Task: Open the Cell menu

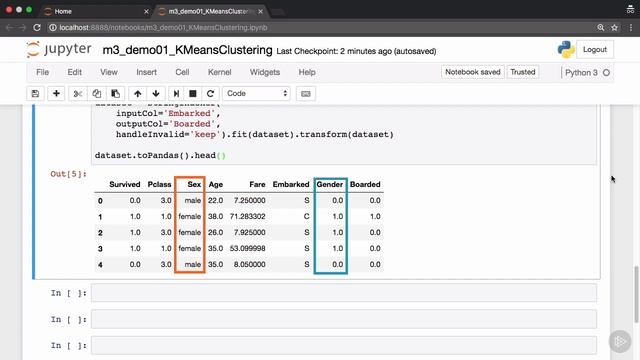Action: tap(182, 72)
